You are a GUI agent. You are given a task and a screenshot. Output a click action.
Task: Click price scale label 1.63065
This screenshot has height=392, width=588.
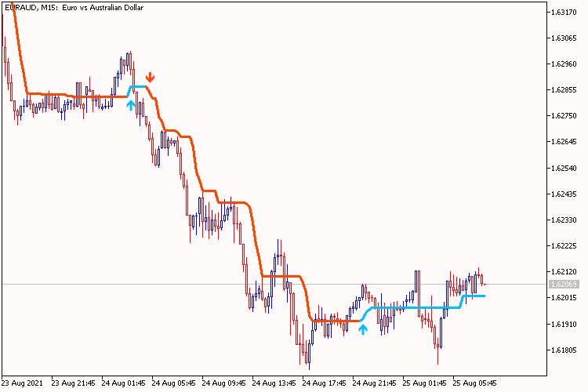pyautogui.click(x=564, y=38)
